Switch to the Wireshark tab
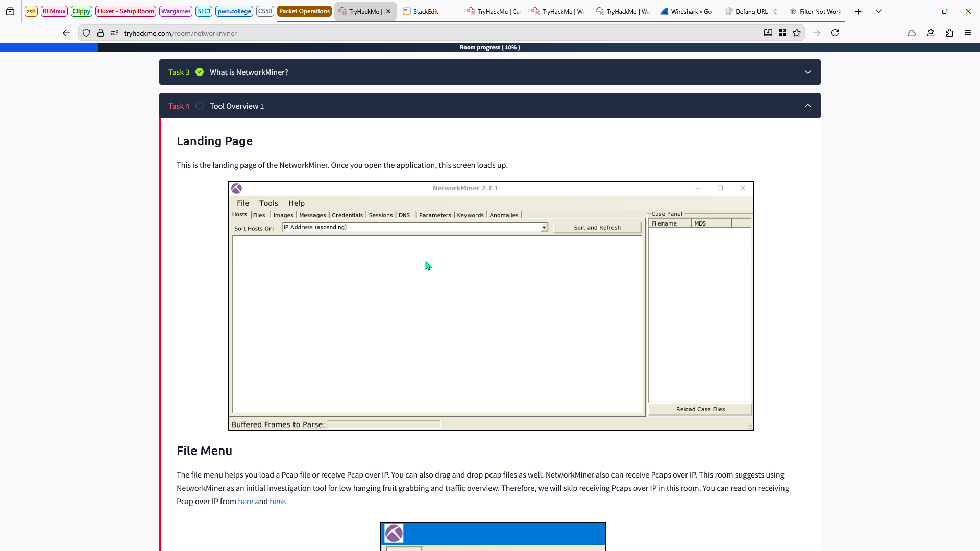980x551 pixels. tap(686, 11)
